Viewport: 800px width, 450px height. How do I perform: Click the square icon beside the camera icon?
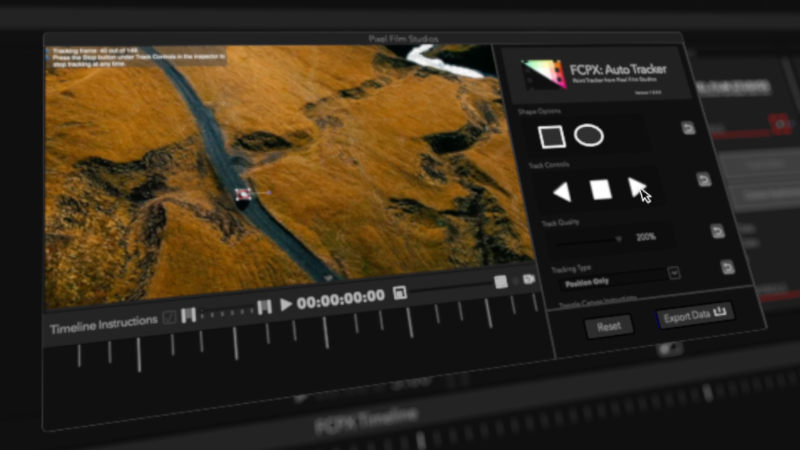pyautogui.click(x=501, y=282)
